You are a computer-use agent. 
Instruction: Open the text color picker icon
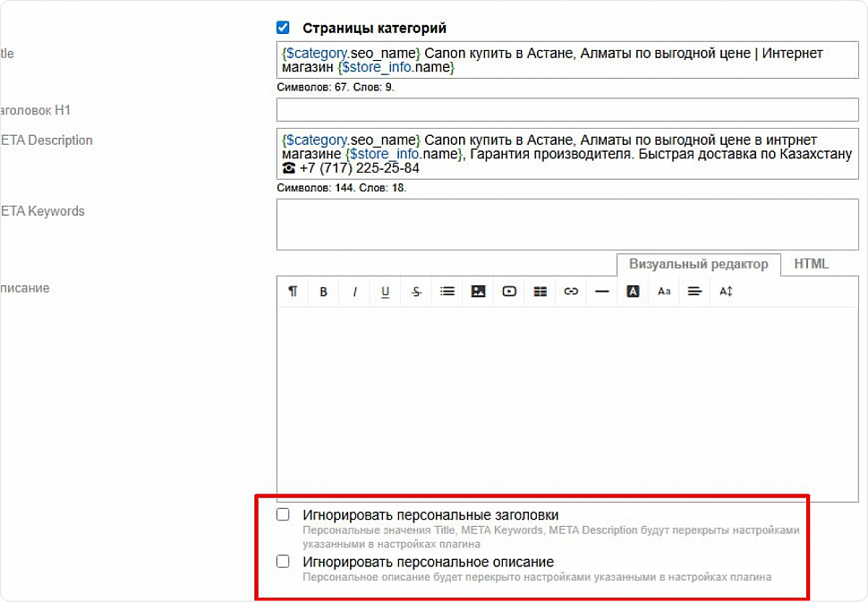(x=634, y=292)
